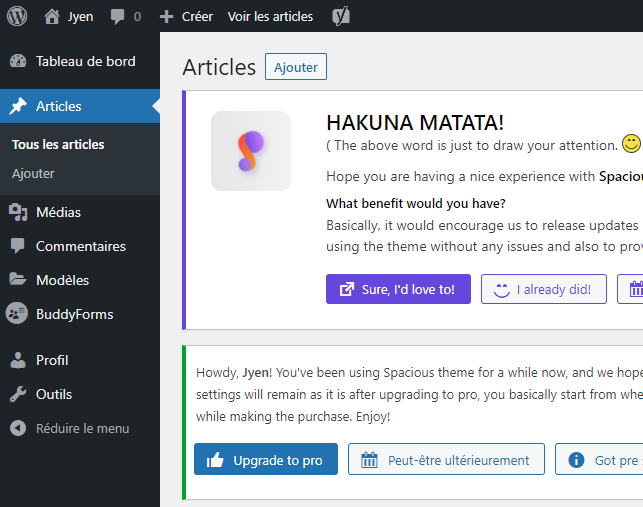Open the Articles menu item
This screenshot has width=643, height=507.
(x=80, y=106)
